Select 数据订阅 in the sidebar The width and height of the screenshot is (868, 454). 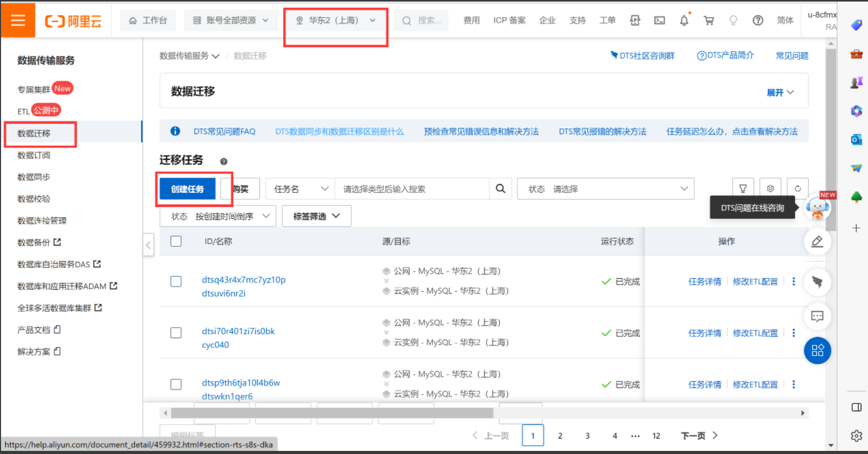point(34,155)
